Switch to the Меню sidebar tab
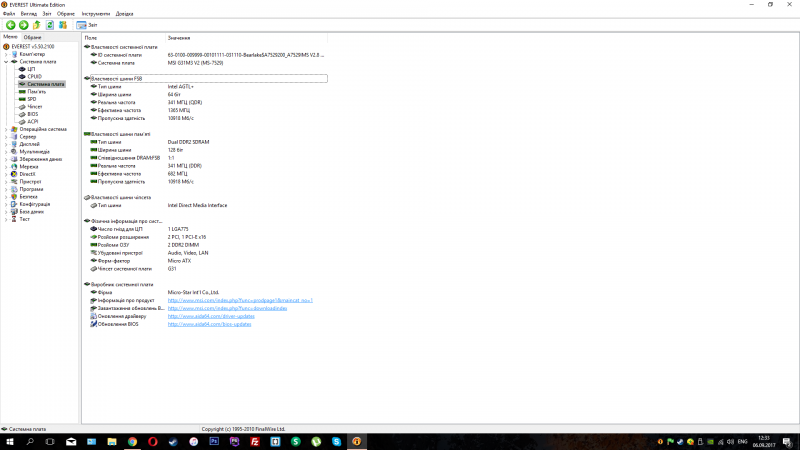 click(x=10, y=37)
